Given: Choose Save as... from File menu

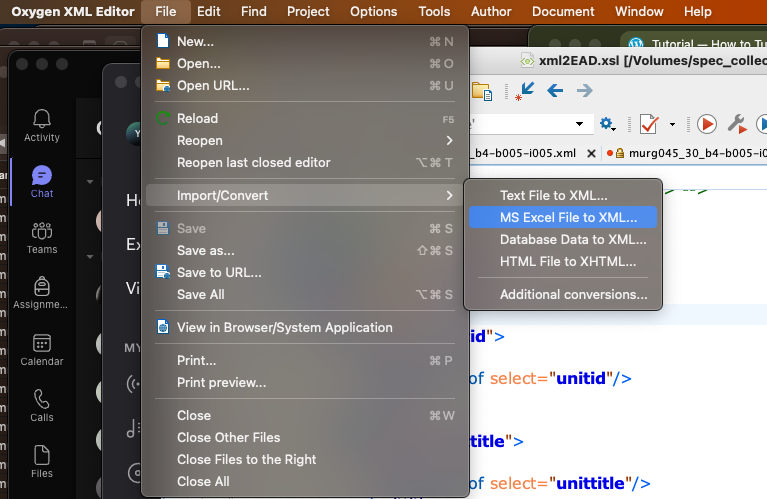Looking at the screenshot, I should pyautogui.click(x=205, y=250).
